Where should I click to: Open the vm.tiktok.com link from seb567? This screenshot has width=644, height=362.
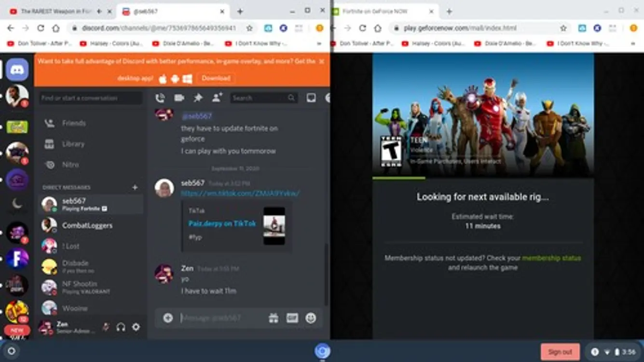pos(240,193)
